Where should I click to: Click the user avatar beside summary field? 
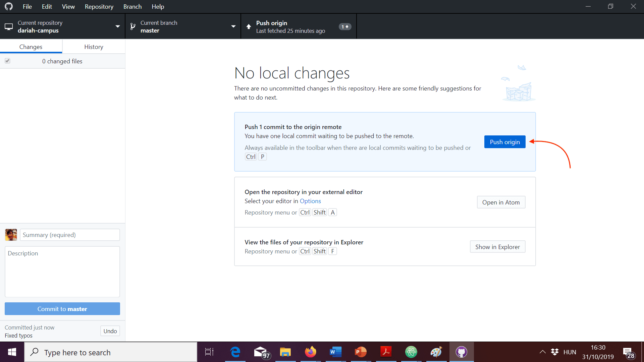pyautogui.click(x=11, y=235)
